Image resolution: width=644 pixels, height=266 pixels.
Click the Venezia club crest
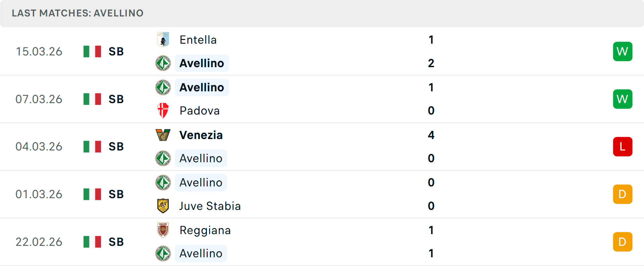click(x=163, y=135)
